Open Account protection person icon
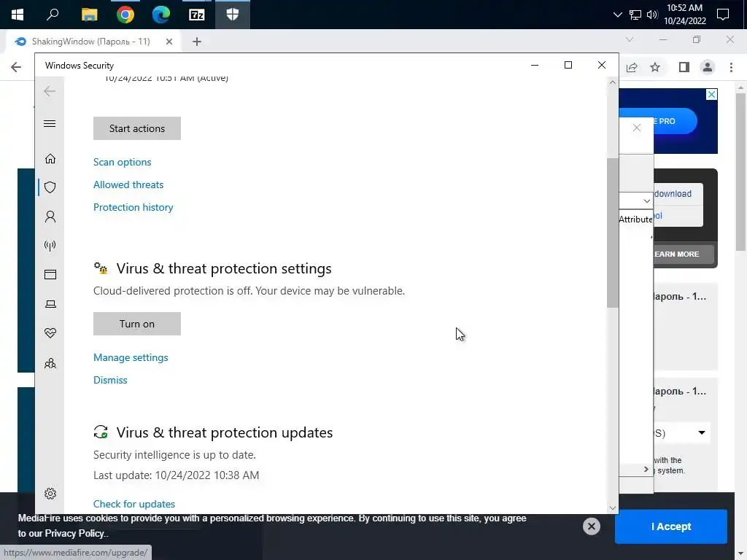This screenshot has height=560, width=747. tap(50, 217)
